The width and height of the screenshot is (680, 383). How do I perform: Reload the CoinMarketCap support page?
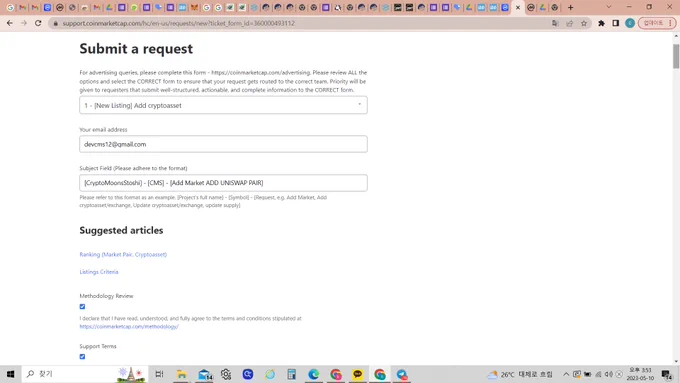coord(38,23)
